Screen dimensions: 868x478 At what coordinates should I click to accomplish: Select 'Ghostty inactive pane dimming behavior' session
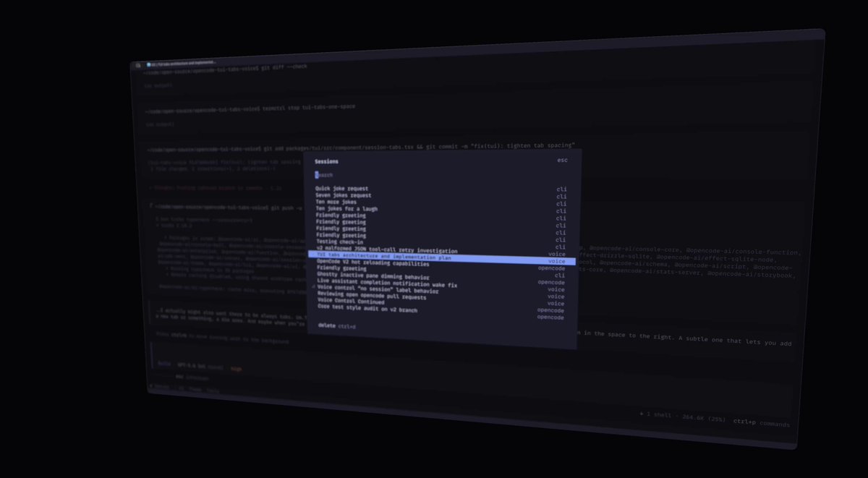(441, 278)
